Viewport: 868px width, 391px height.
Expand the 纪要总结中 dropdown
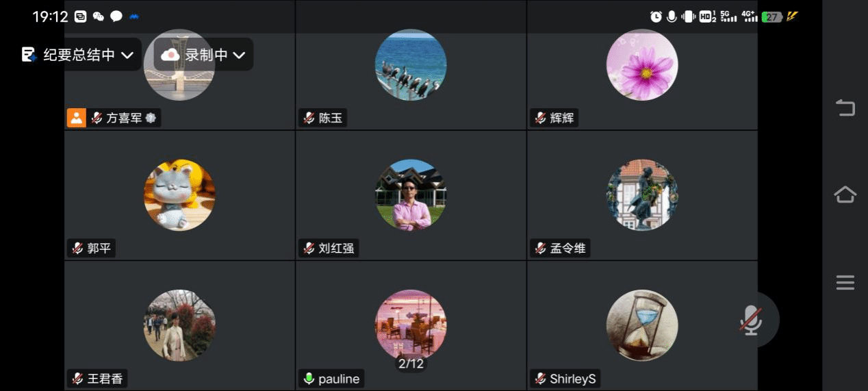pos(77,55)
